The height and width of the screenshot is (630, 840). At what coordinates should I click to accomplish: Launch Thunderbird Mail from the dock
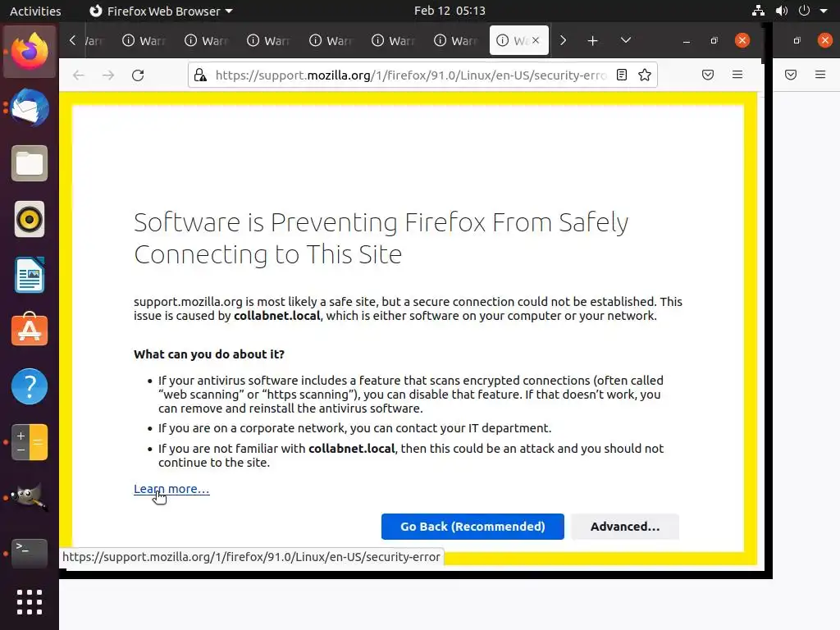30,107
